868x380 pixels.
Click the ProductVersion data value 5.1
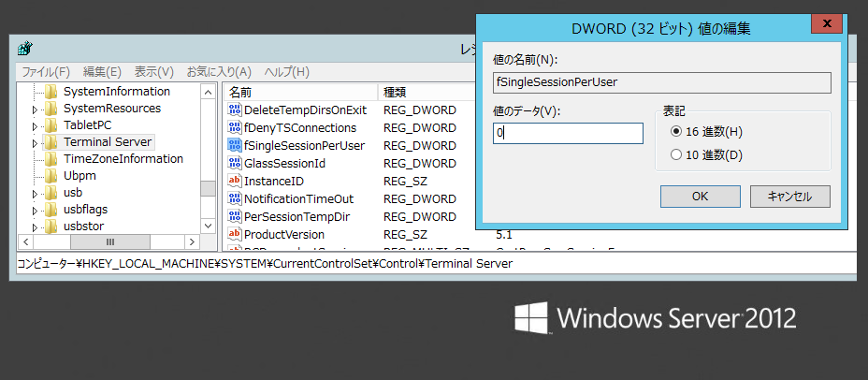(506, 234)
